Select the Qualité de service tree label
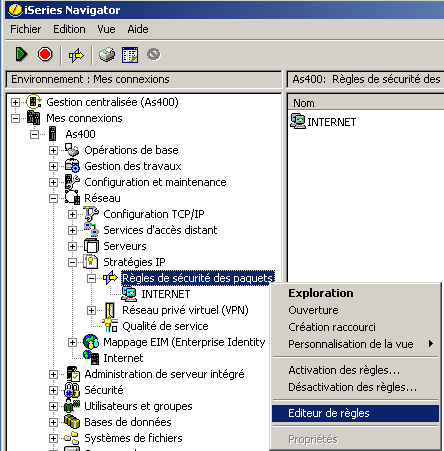 (165, 326)
